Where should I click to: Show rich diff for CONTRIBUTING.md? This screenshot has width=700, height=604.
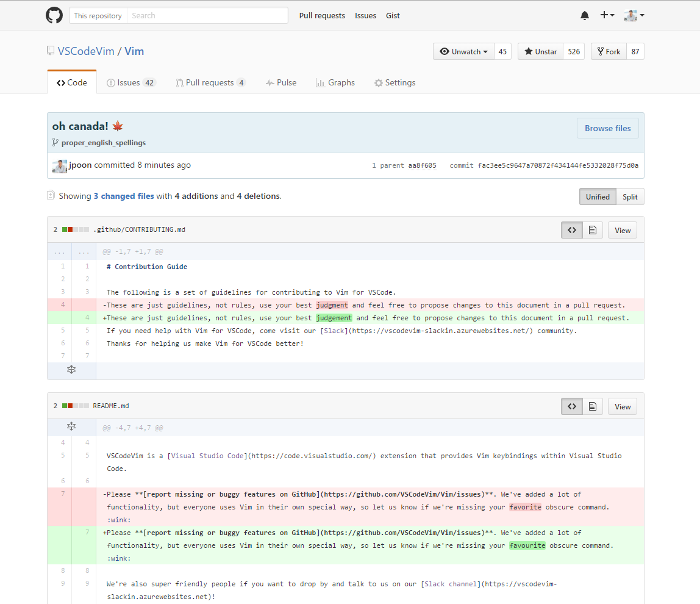click(x=592, y=230)
